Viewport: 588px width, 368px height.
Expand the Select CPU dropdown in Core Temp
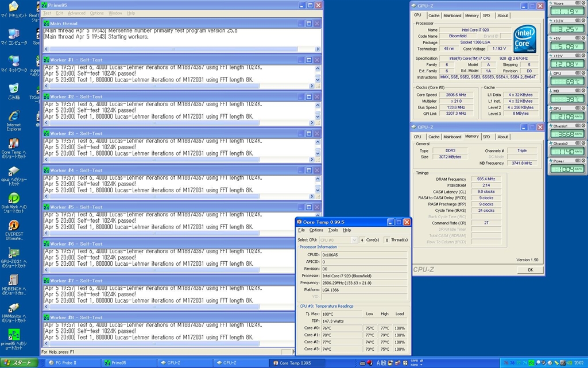pos(354,240)
